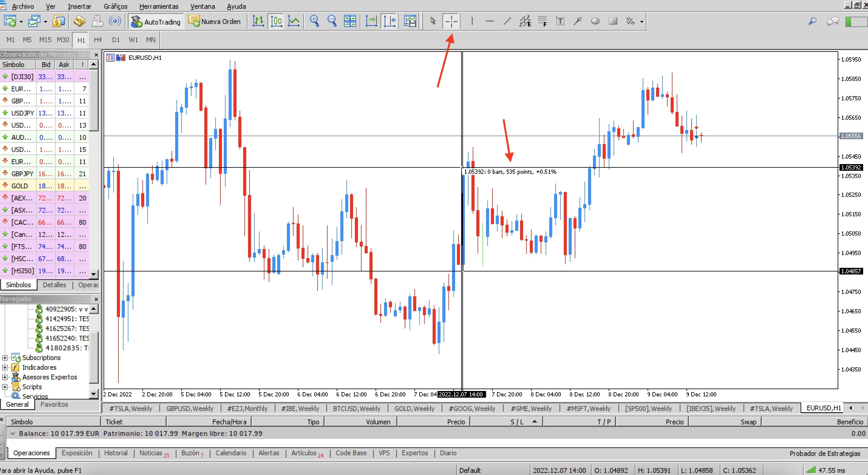Select MN timeframe
The image size is (868, 475).
click(151, 40)
